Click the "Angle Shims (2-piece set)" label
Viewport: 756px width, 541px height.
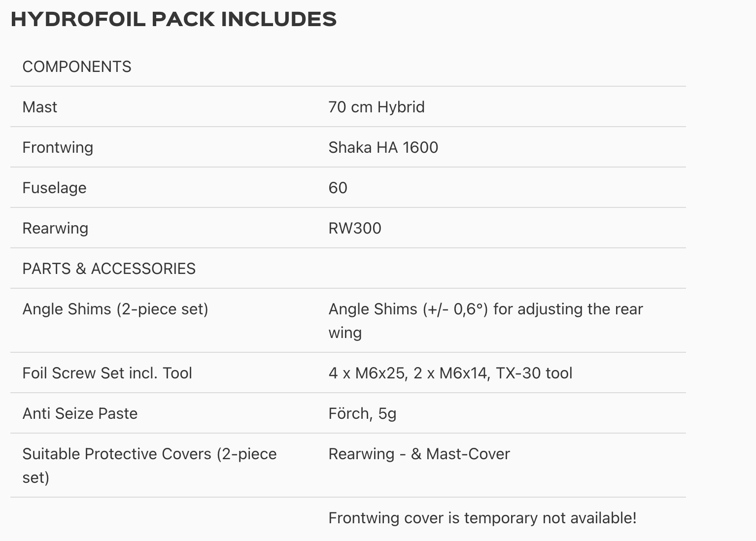115,309
